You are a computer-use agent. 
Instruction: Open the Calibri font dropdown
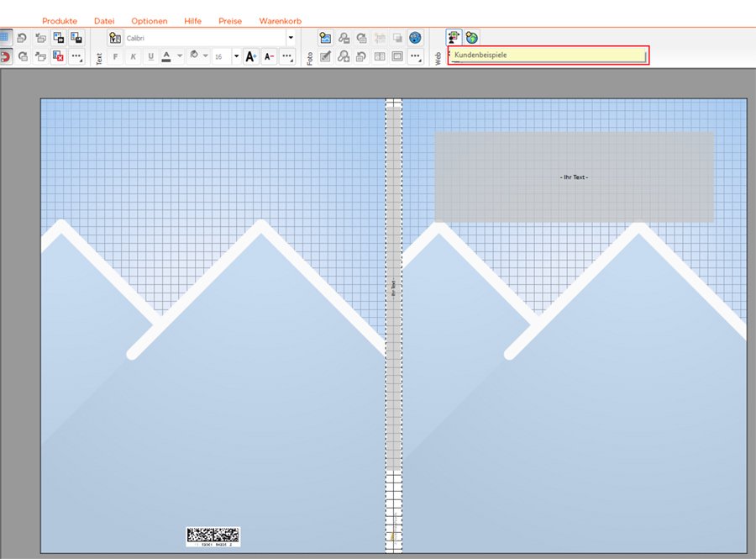[291, 38]
